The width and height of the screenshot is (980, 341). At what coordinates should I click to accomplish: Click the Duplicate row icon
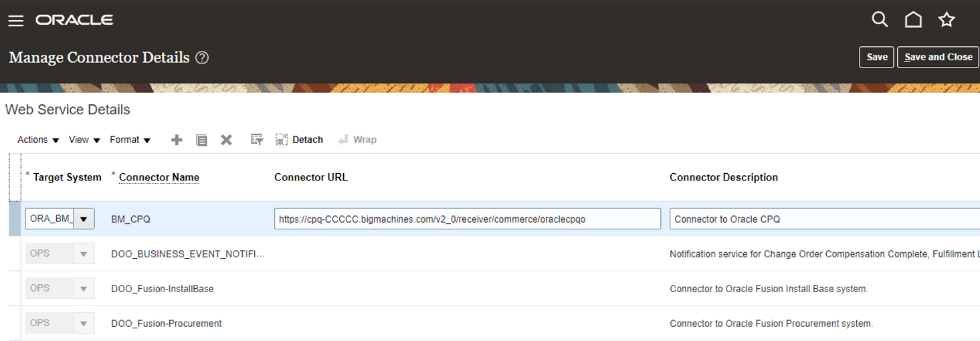click(x=201, y=140)
